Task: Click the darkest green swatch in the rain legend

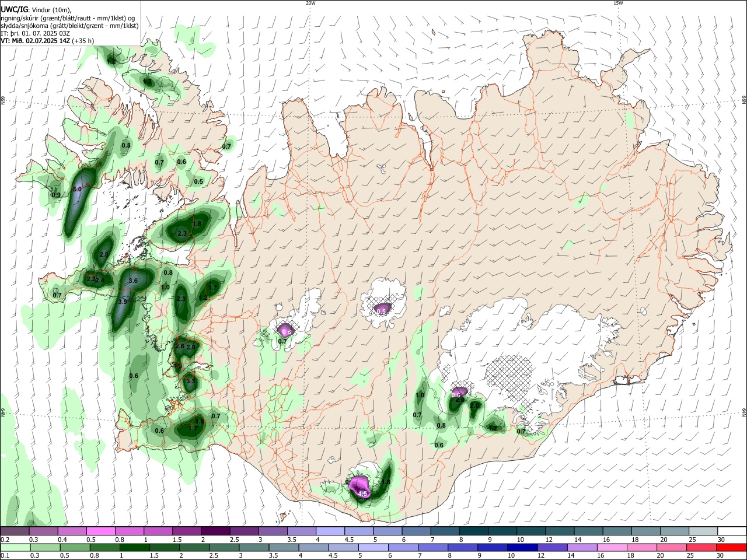Action: 134,548
